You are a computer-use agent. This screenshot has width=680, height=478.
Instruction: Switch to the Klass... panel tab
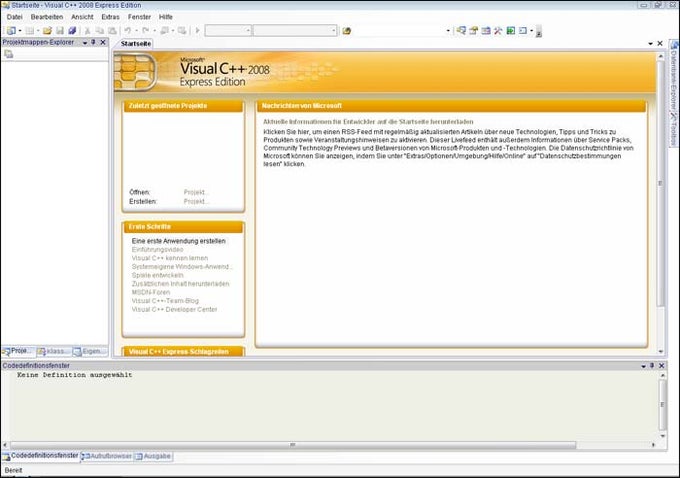(54, 351)
